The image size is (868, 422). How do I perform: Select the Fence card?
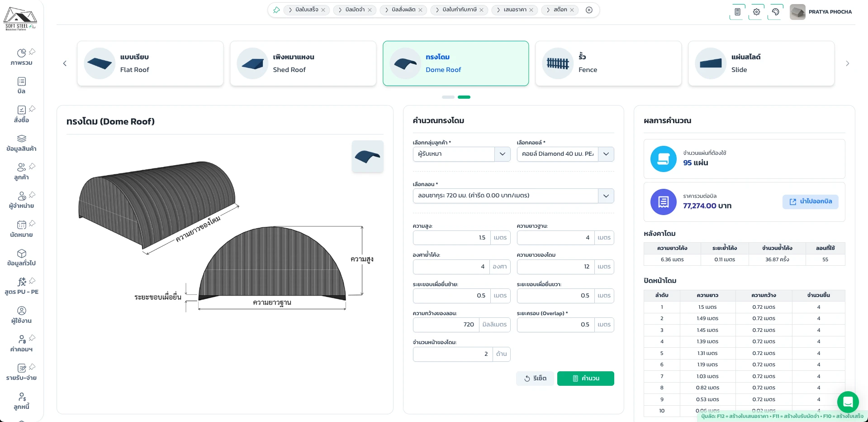pos(608,63)
